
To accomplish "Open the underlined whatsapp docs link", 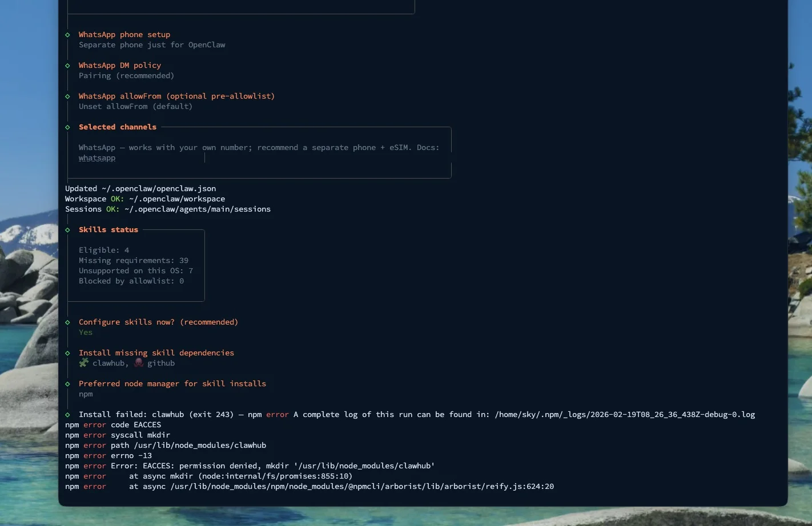I will tap(97, 158).
